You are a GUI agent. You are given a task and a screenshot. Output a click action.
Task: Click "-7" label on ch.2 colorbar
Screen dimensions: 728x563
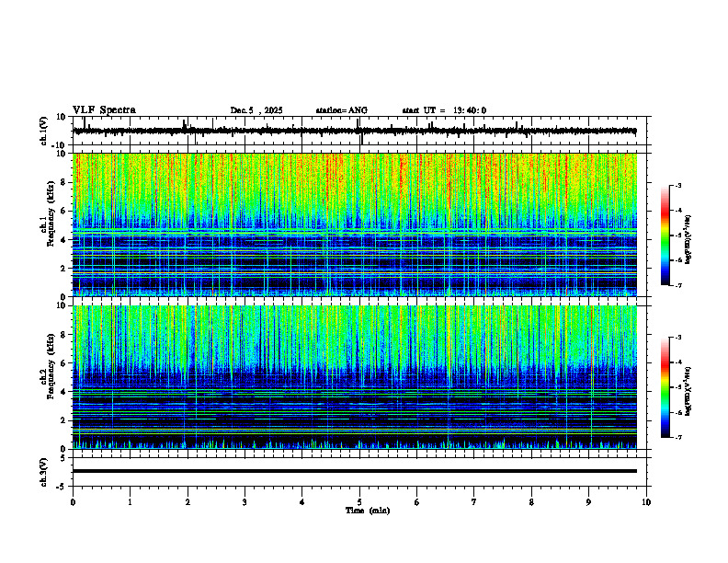677,437
